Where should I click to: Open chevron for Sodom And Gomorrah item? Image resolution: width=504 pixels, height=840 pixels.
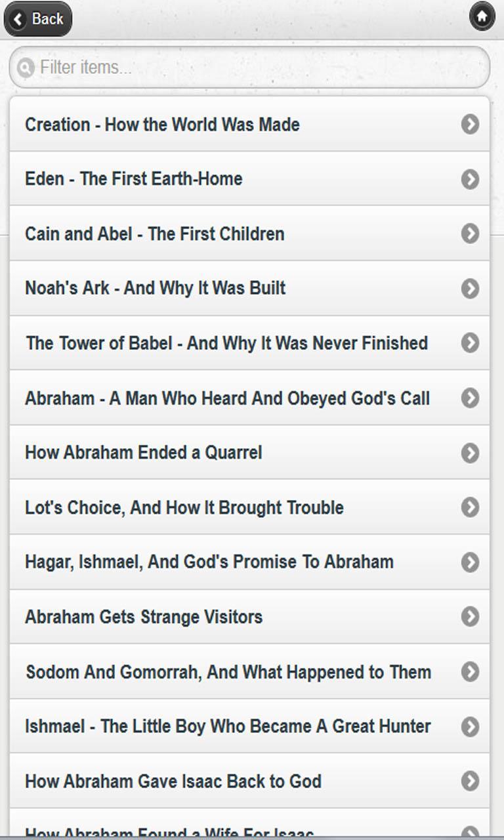pos(471,671)
